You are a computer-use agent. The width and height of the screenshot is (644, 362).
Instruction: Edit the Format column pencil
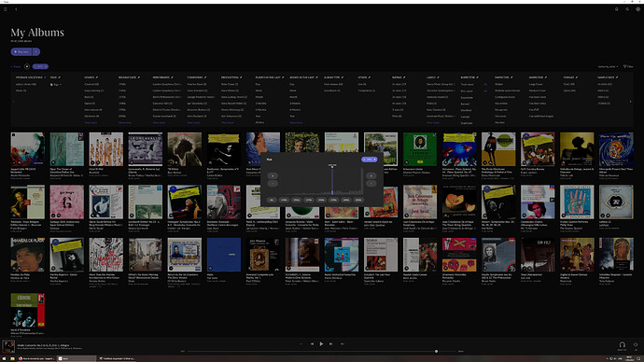coord(577,77)
